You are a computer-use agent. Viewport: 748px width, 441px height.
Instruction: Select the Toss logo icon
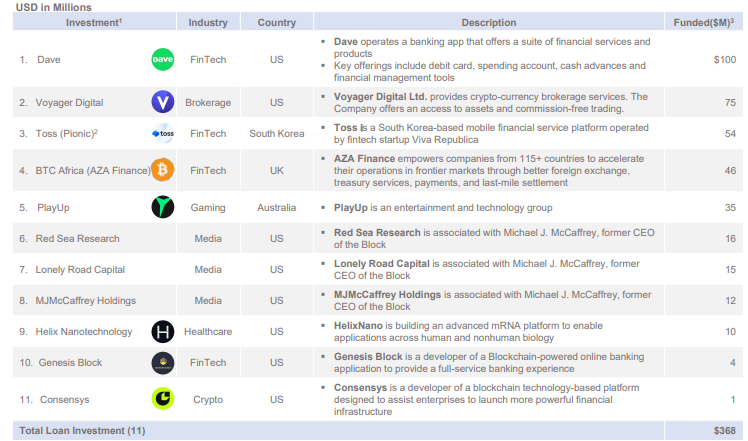point(162,134)
